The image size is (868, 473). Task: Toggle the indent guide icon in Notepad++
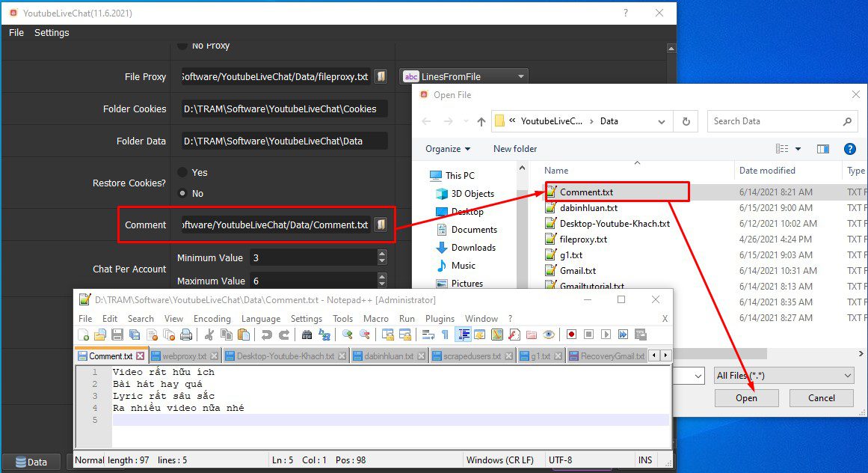(463, 335)
